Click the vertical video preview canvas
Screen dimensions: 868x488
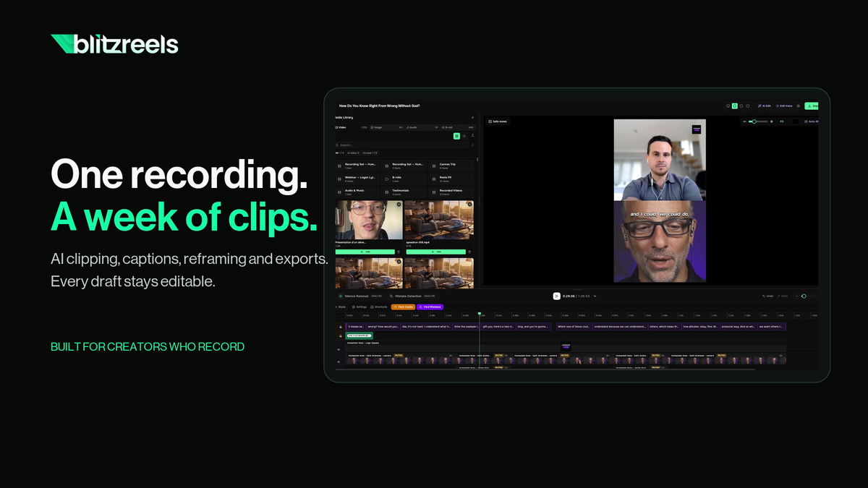coord(660,201)
